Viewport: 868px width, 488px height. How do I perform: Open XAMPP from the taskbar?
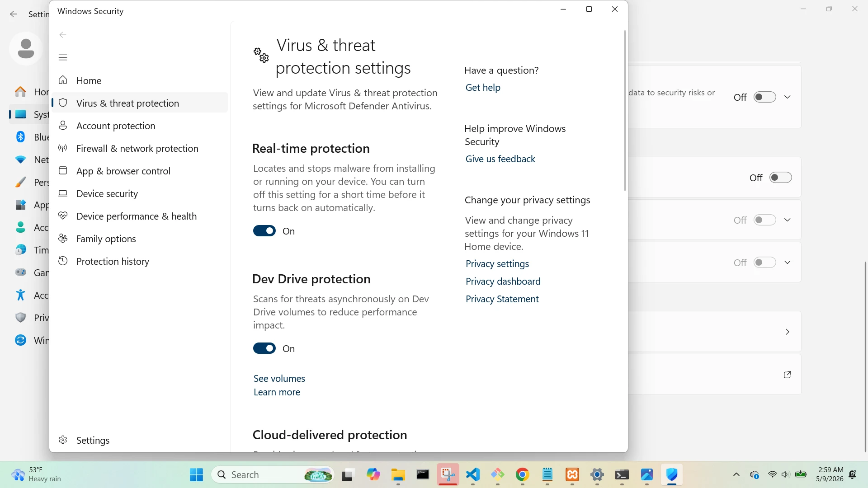pyautogui.click(x=572, y=475)
